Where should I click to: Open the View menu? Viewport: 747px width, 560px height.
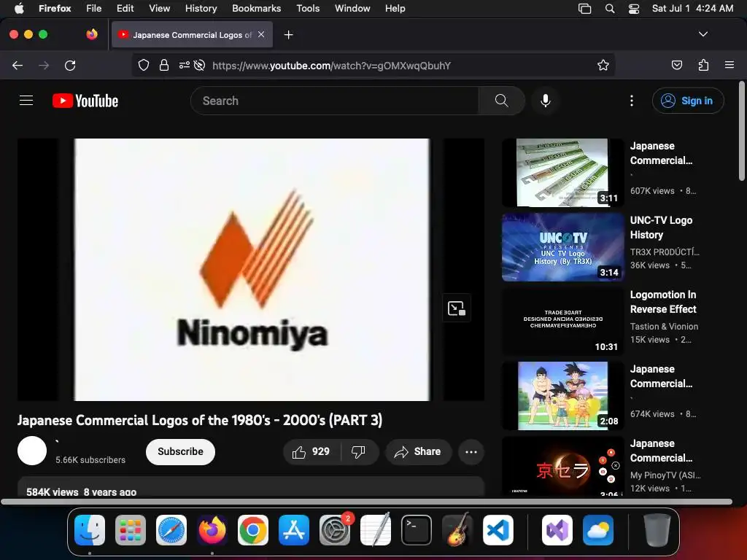click(159, 9)
